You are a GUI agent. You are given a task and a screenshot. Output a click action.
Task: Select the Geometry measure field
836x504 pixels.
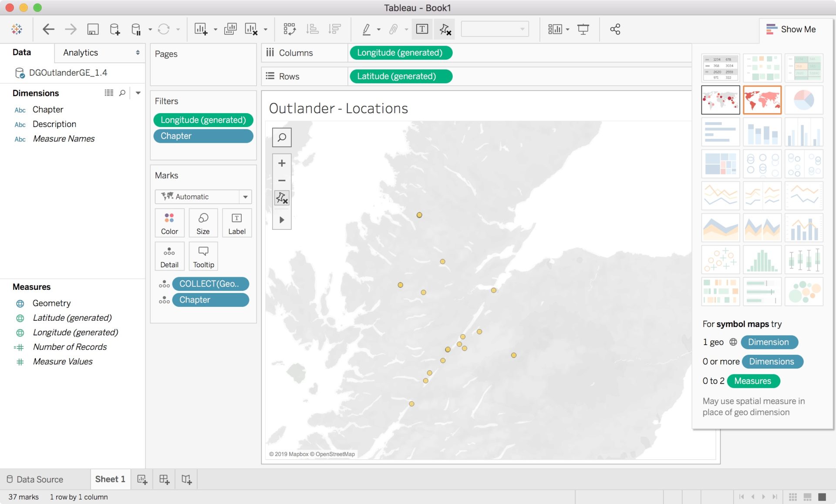(51, 303)
